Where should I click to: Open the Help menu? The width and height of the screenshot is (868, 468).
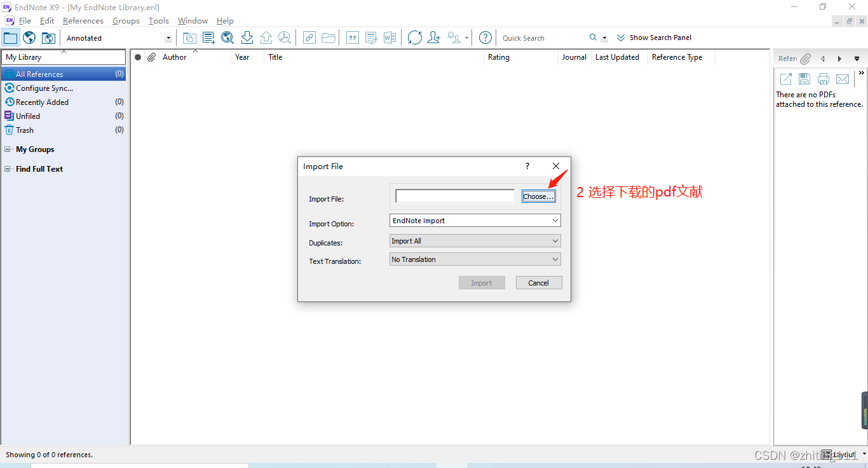pyautogui.click(x=225, y=21)
